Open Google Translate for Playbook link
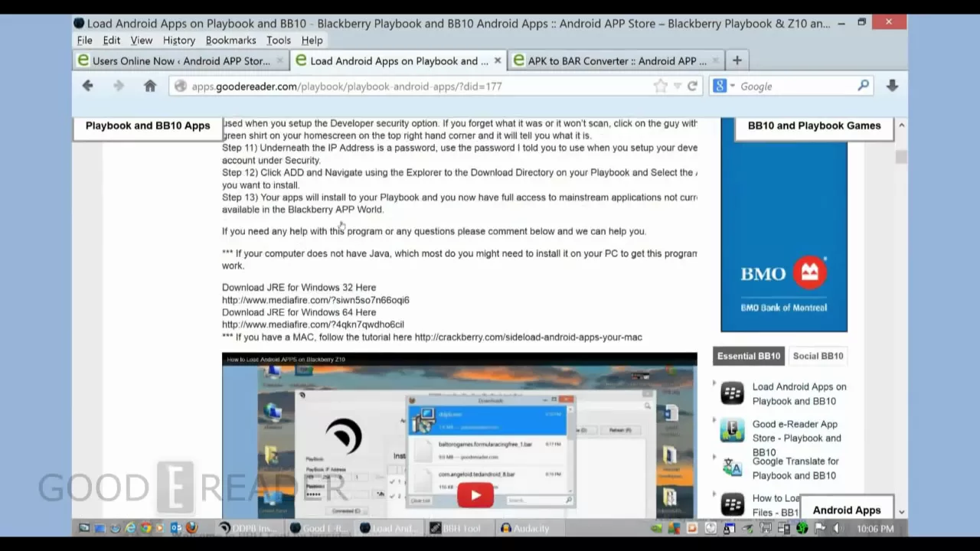Image resolution: width=980 pixels, height=551 pixels. point(795,468)
